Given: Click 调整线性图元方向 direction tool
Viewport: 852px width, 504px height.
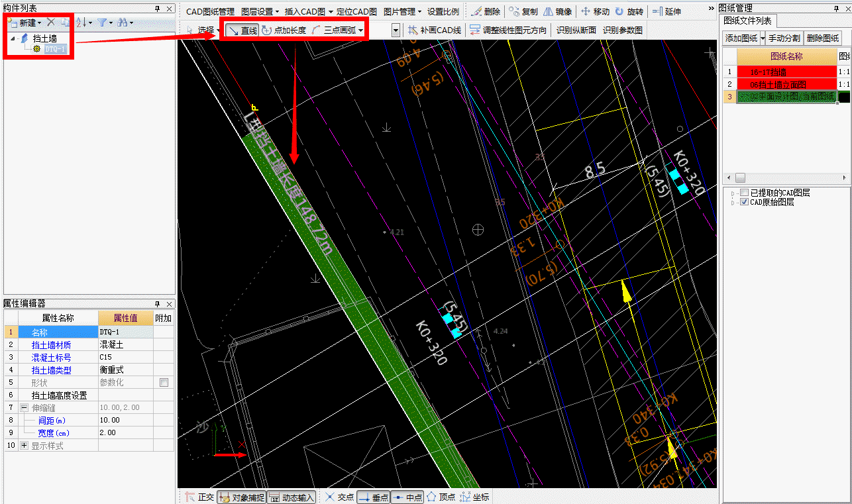Looking at the screenshot, I should point(509,30).
